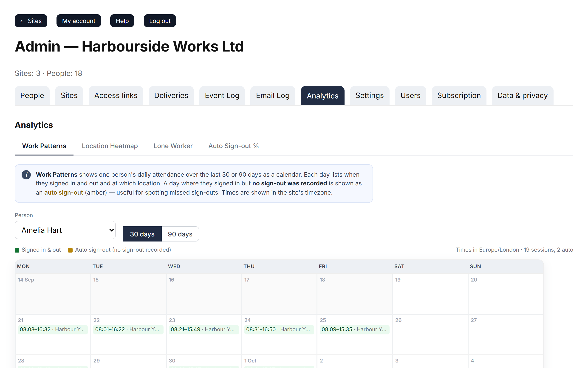The width and height of the screenshot is (588, 368).
Task: Open the Settings tab
Action: pos(370,96)
